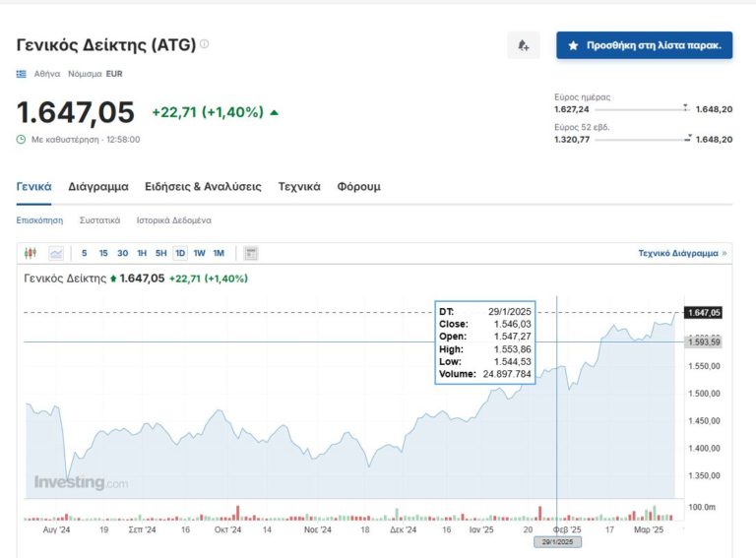Select the 5-minute chart interval
Screen dimensions: 756x558
click(x=85, y=253)
